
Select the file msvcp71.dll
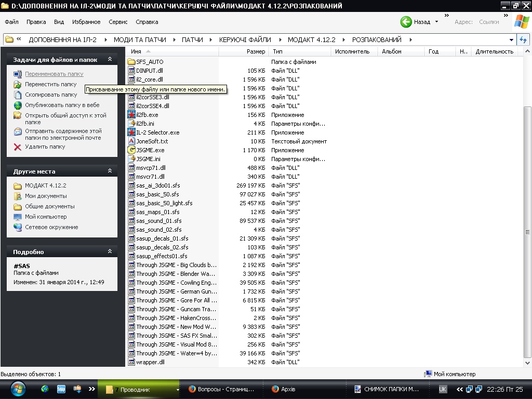coord(151,168)
